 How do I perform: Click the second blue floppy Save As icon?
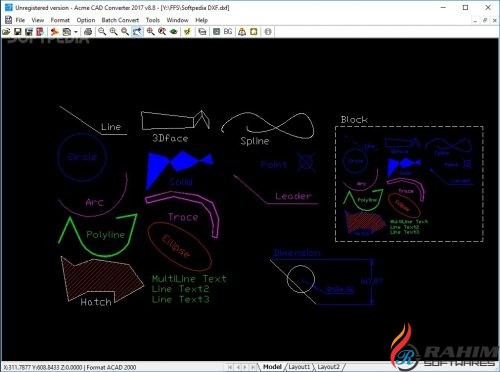coord(29,32)
